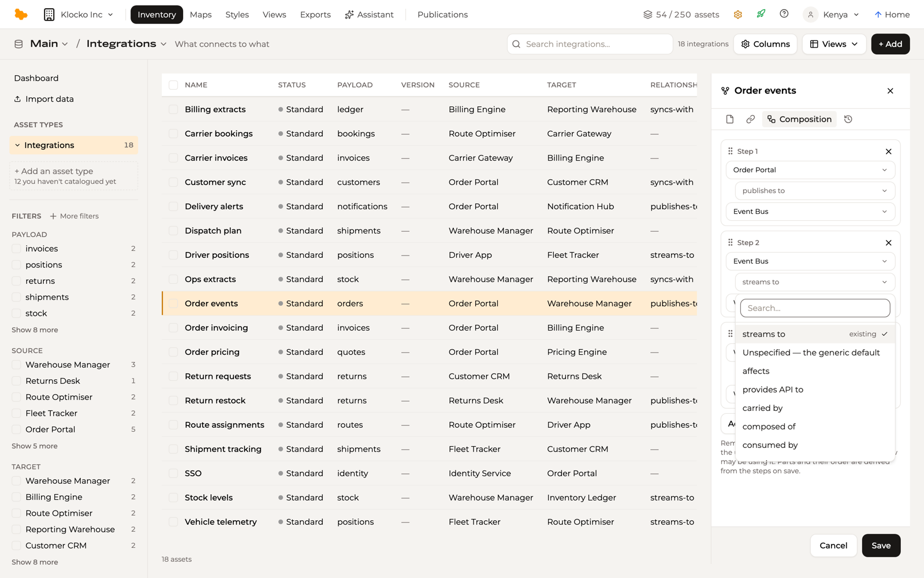
Task: Open the Klocko Inc workspace dropdown
Action: [79, 14]
